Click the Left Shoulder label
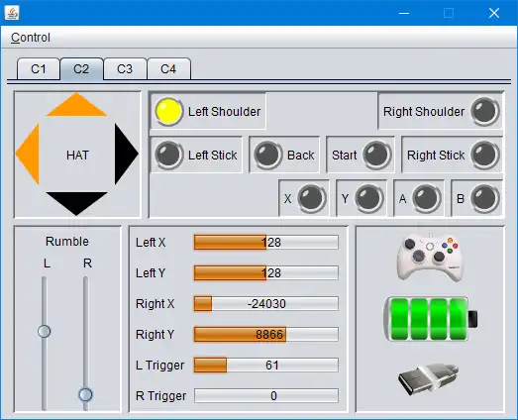Image resolution: width=518 pixels, height=420 pixels. [x=224, y=112]
